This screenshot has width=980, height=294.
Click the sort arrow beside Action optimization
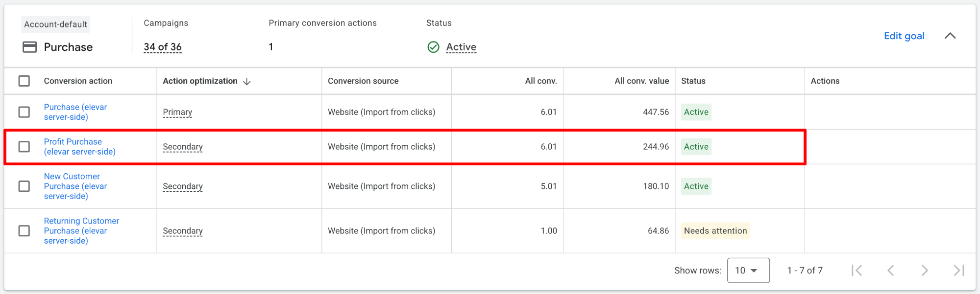point(247,81)
